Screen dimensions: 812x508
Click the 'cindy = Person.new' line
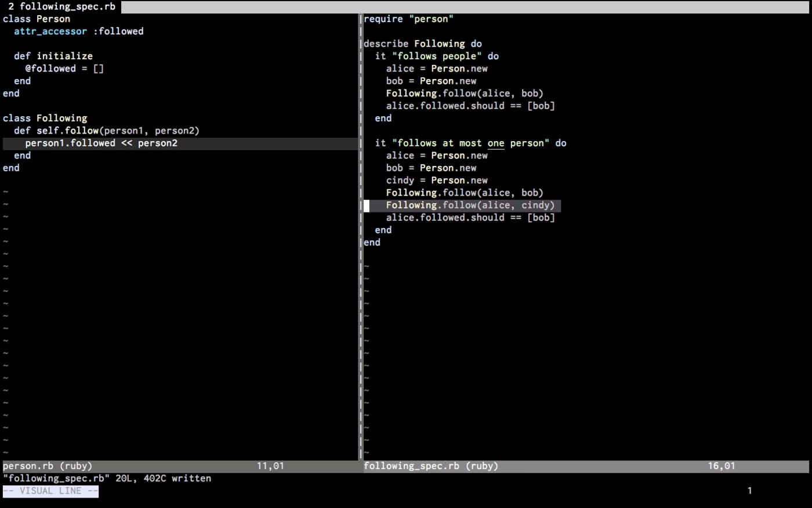437,181
